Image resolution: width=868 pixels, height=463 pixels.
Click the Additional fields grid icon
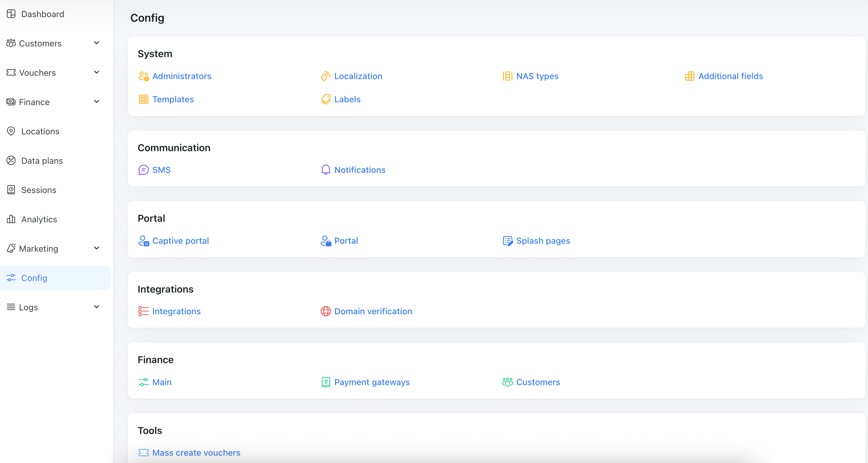[690, 76]
